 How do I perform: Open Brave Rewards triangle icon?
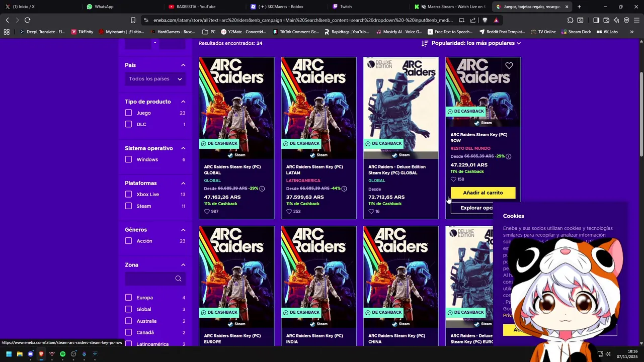pyautogui.click(x=496, y=20)
